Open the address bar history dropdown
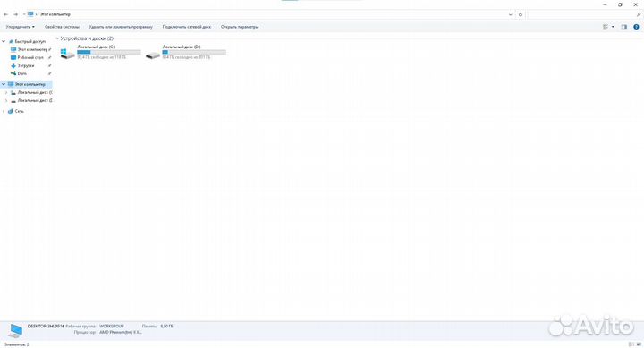 pos(511,14)
